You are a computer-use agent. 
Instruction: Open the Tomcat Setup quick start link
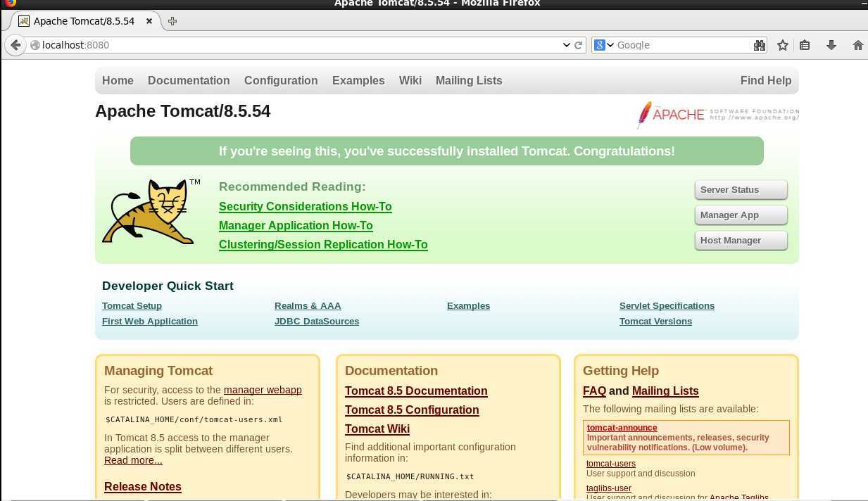coord(132,306)
